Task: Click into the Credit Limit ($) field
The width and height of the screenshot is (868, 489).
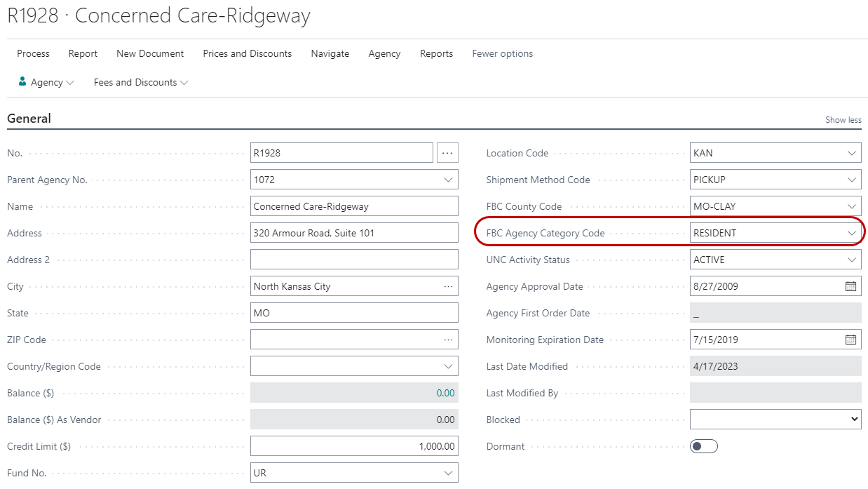Action: point(354,446)
